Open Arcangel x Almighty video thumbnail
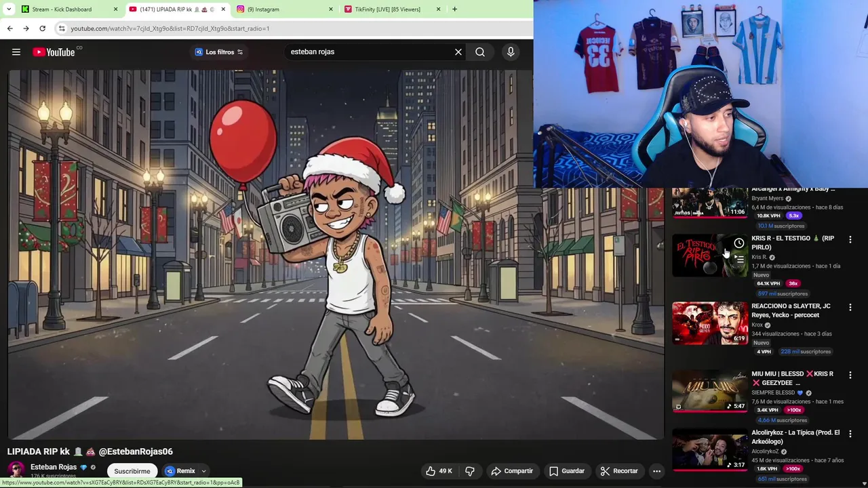 [x=710, y=203]
